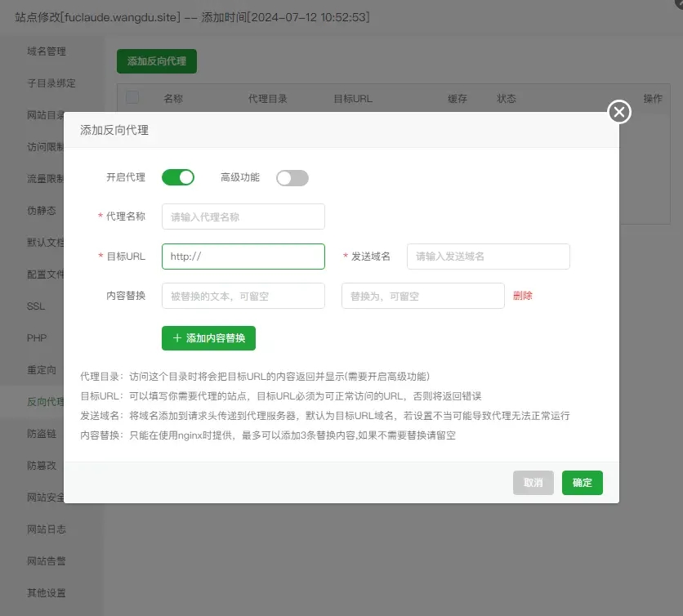The height and width of the screenshot is (616, 683).
Task: Open the 域名管理 sidebar tab
Action: [x=47, y=51]
